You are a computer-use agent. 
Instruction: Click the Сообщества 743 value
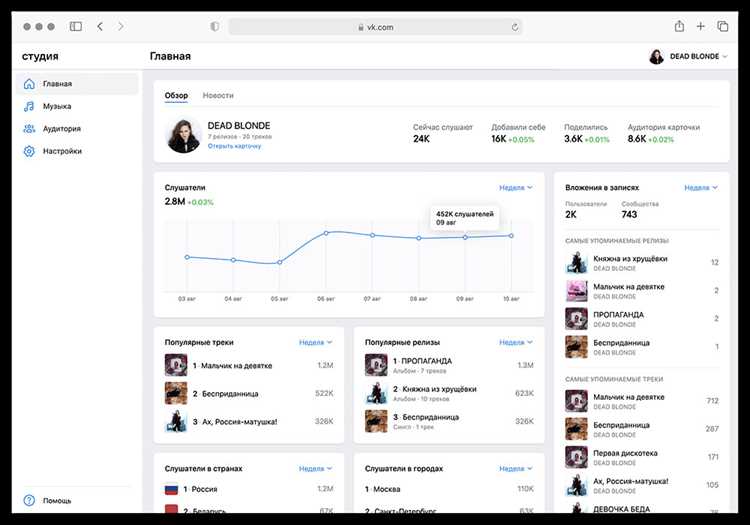point(629,215)
